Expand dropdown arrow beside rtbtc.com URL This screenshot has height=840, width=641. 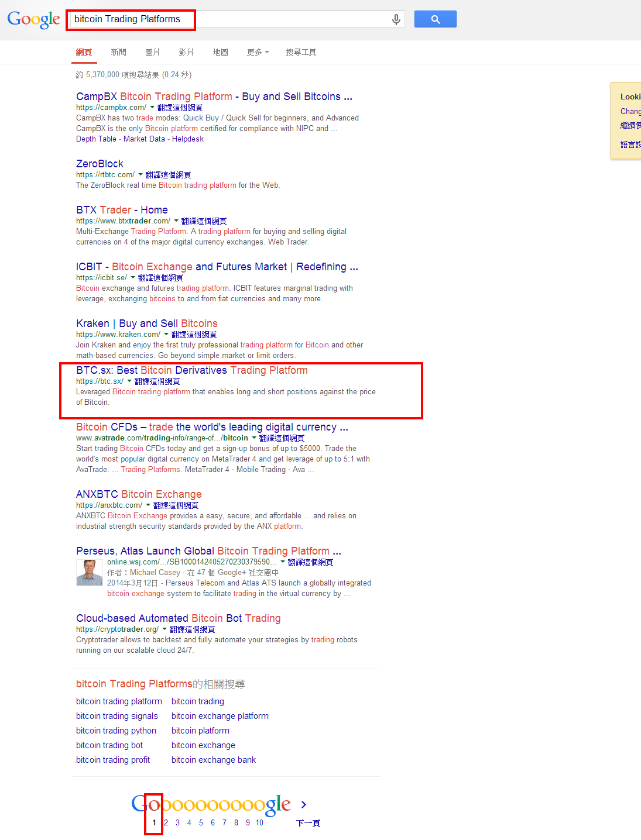click(x=140, y=174)
